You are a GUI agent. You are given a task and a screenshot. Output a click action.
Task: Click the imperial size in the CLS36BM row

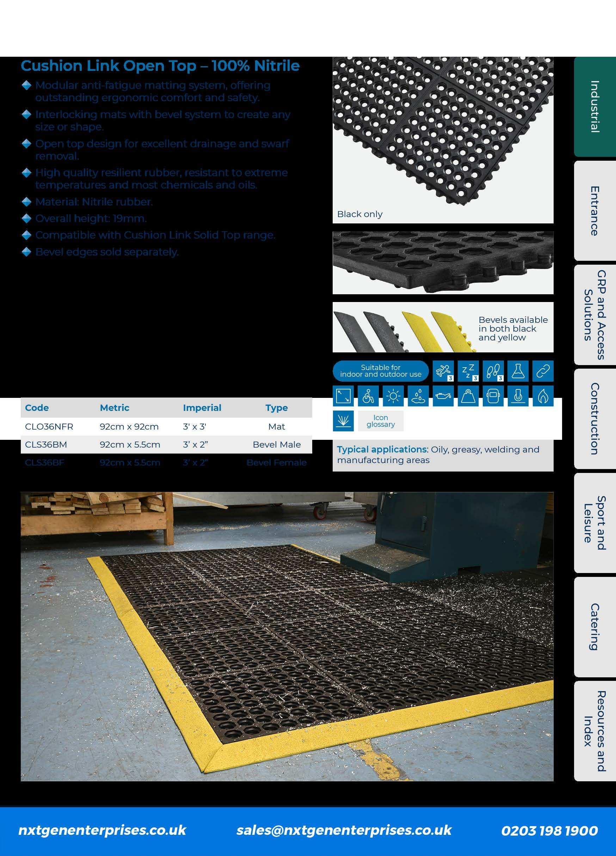[196, 445]
